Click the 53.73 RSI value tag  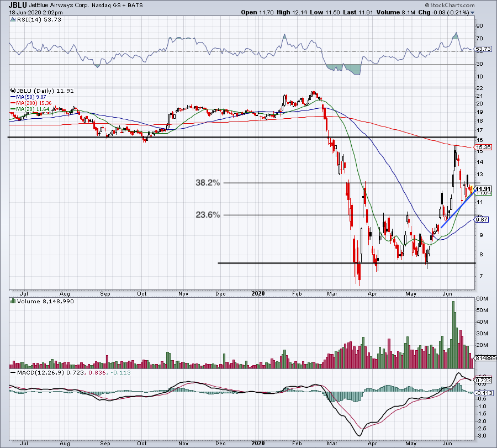coord(483,49)
